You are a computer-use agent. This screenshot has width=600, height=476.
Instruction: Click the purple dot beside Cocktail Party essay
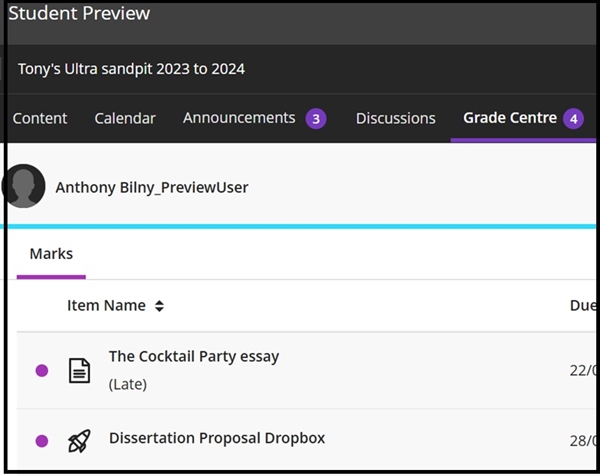tap(42, 370)
